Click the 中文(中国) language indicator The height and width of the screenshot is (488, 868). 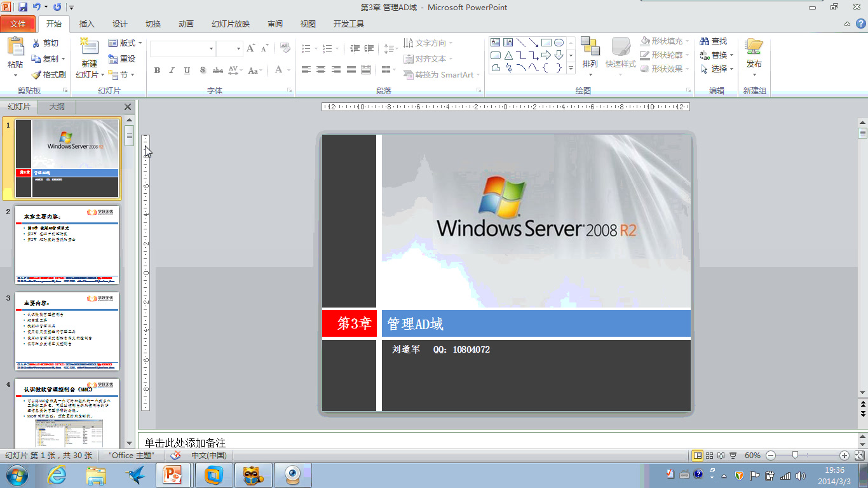[209, 455]
